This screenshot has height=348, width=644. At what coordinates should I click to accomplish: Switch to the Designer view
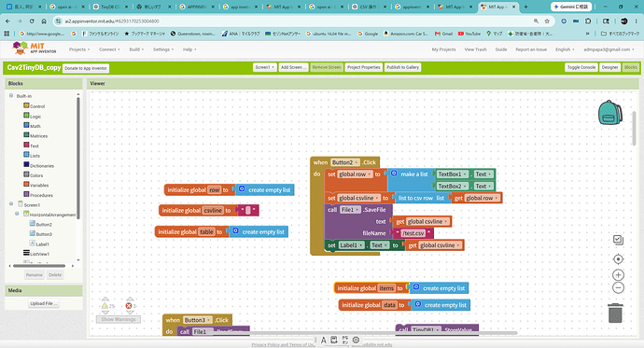(609, 67)
